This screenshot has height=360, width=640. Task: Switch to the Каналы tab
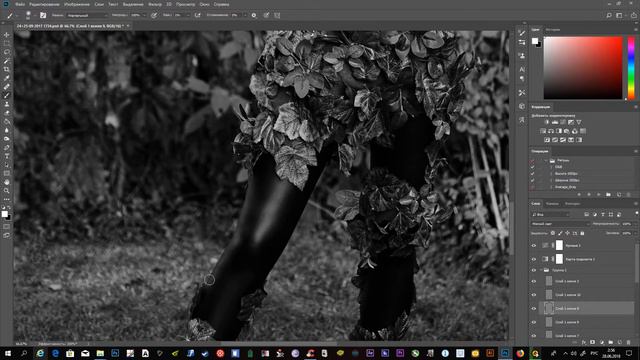pos(552,203)
